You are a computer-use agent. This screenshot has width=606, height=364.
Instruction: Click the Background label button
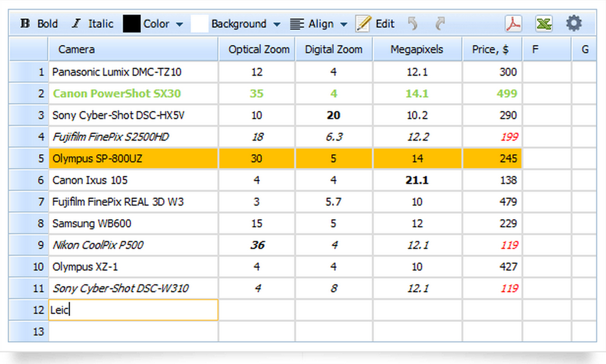click(x=239, y=24)
